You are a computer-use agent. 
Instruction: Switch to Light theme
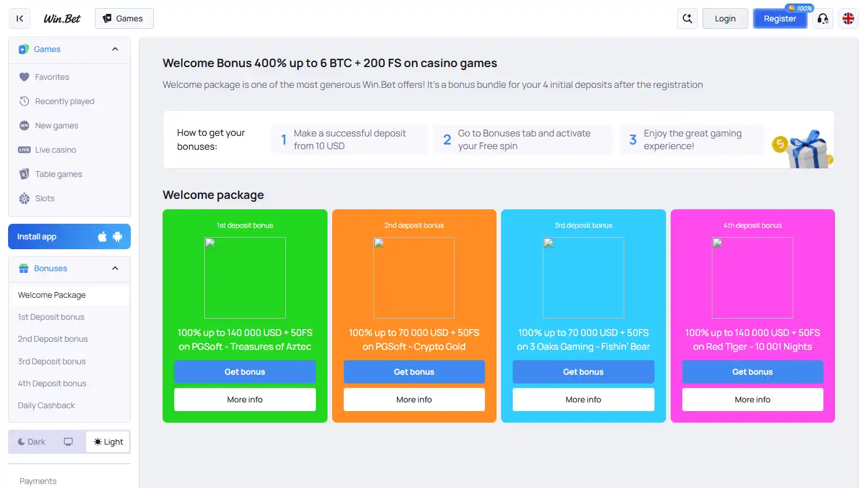click(108, 442)
